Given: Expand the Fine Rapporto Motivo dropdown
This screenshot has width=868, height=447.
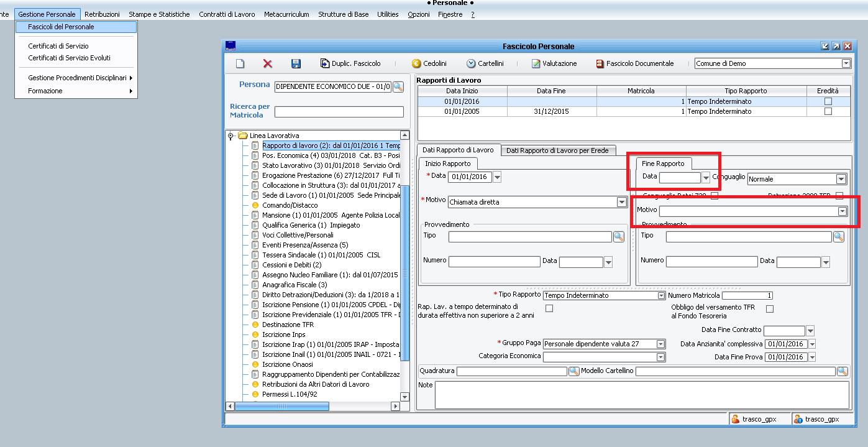Looking at the screenshot, I should coord(842,211).
